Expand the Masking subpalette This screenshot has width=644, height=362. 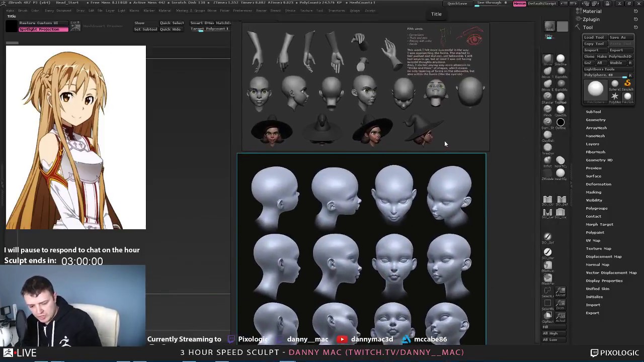pyautogui.click(x=594, y=192)
